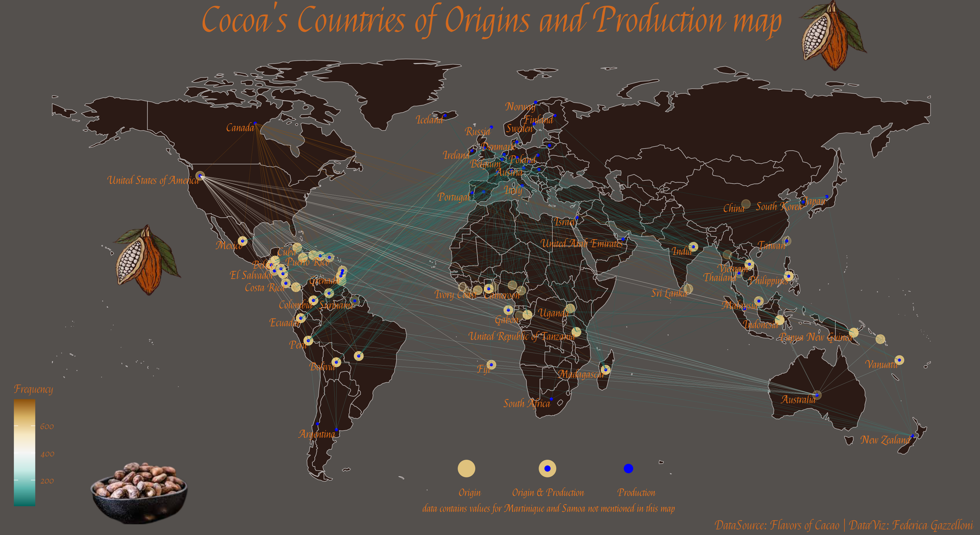
Task: Click the Madagascar origin marker
Action: click(606, 369)
